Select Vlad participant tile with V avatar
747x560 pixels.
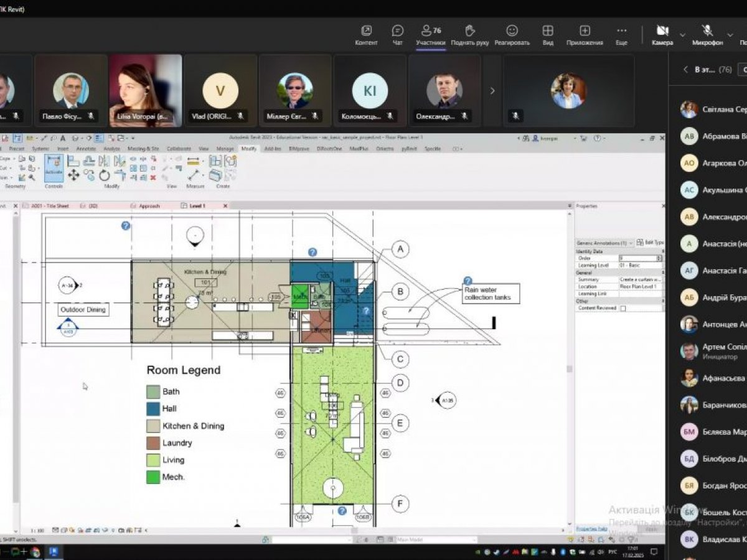coord(220,91)
